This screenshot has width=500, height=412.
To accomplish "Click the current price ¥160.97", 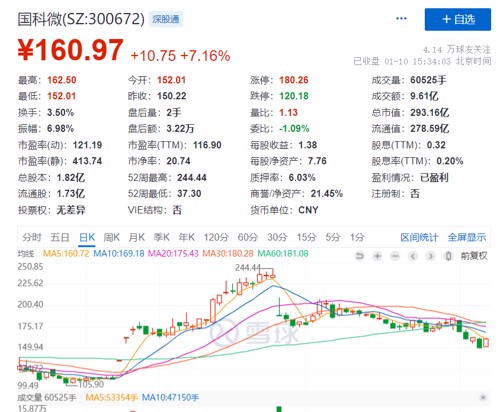I will [x=71, y=50].
